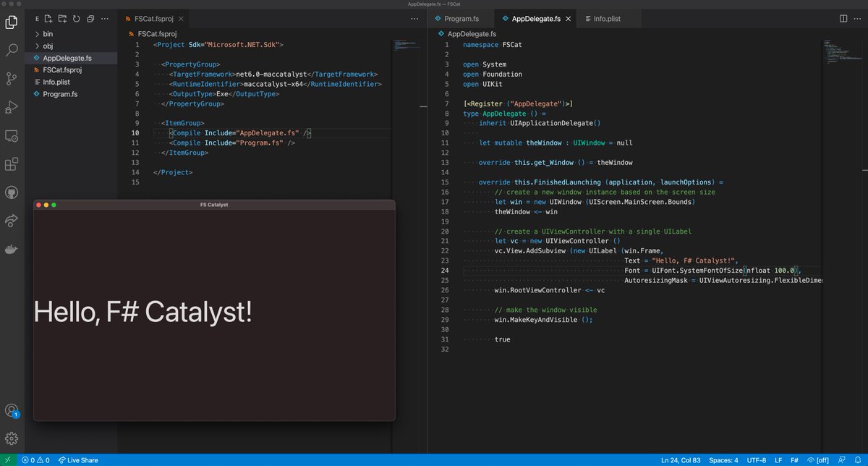
Task: Switch to the AppDelegate.fs tab
Action: coord(536,18)
